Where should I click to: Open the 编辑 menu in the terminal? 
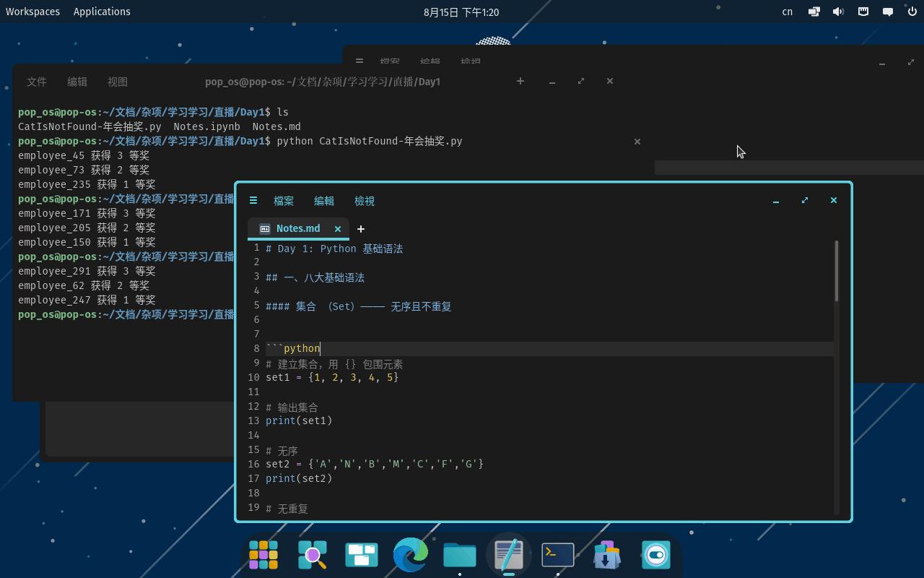77,82
